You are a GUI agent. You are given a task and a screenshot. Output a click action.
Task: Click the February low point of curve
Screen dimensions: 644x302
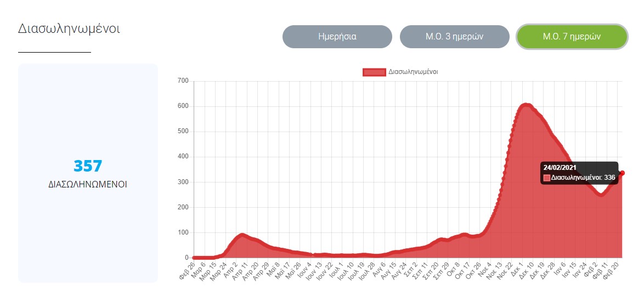point(601,194)
